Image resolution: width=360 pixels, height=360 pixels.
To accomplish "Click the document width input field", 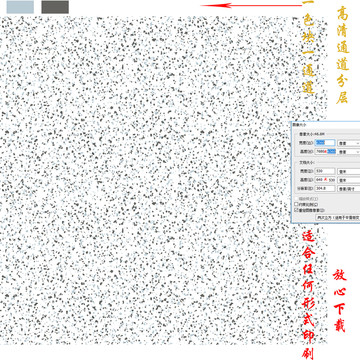I will point(325,171).
